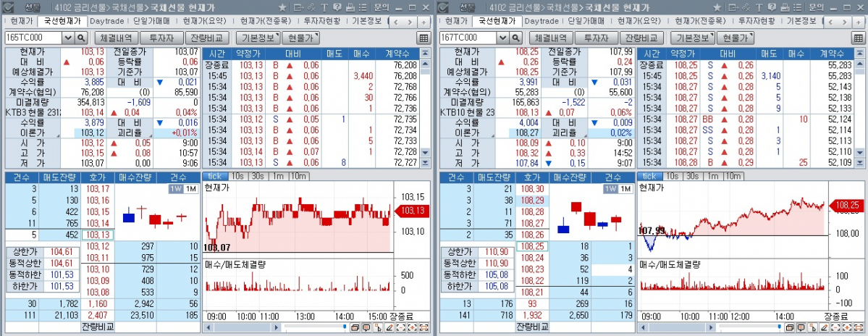Open the help question icon in right window
This screenshot has width=868, height=336.
772,8
